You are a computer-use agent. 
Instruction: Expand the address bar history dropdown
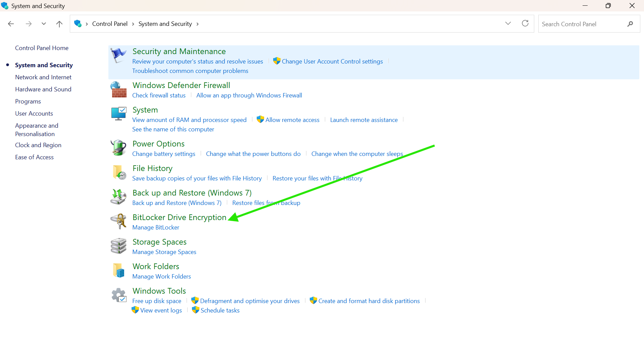[x=508, y=23]
